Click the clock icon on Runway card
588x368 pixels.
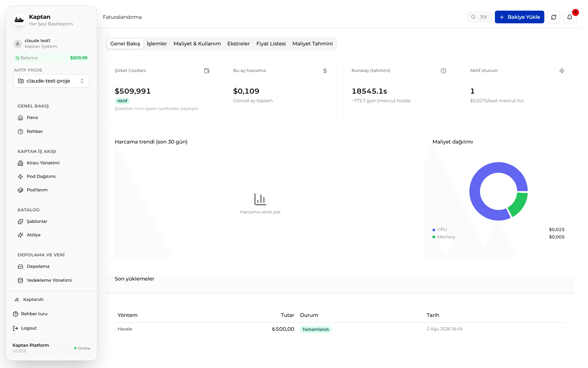click(x=443, y=71)
